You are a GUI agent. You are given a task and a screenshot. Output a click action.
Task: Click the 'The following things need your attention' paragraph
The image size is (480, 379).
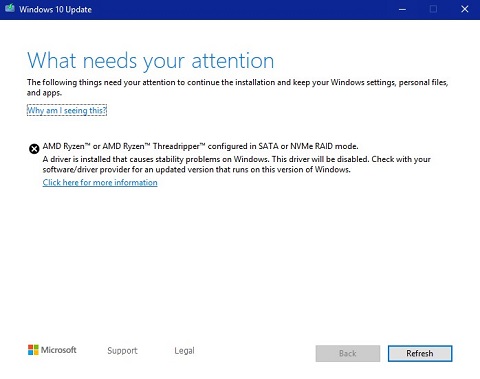[237, 87]
